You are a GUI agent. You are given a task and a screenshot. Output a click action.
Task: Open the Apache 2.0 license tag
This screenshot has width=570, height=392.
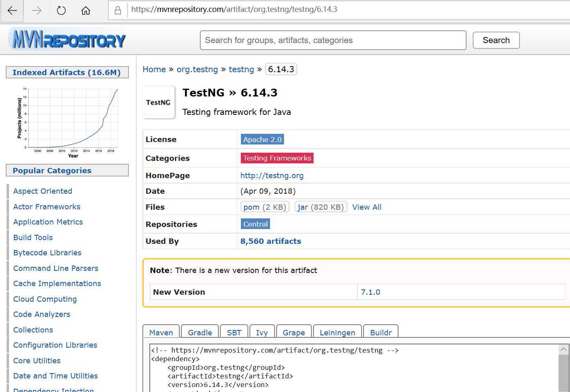coord(262,140)
